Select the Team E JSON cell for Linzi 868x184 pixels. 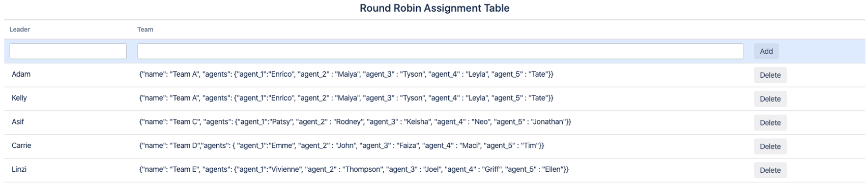coord(354,170)
